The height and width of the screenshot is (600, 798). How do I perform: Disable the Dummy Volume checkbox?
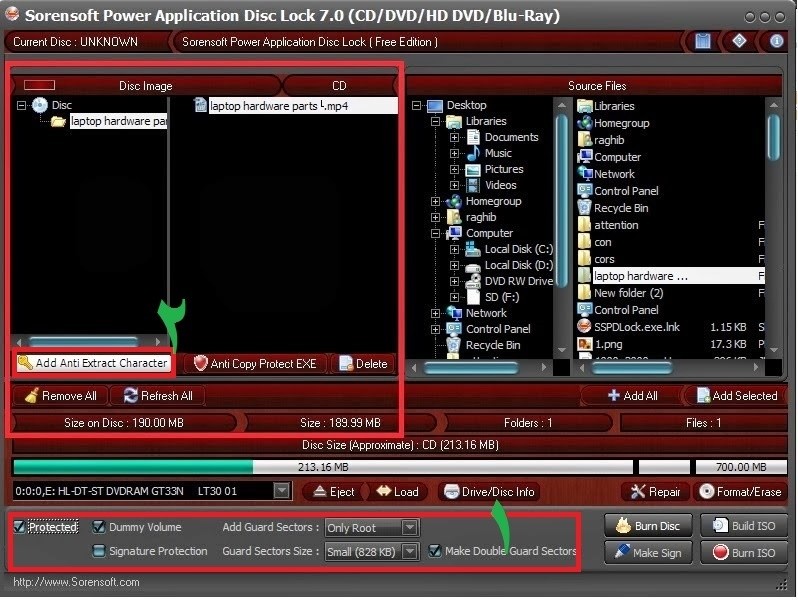99,527
